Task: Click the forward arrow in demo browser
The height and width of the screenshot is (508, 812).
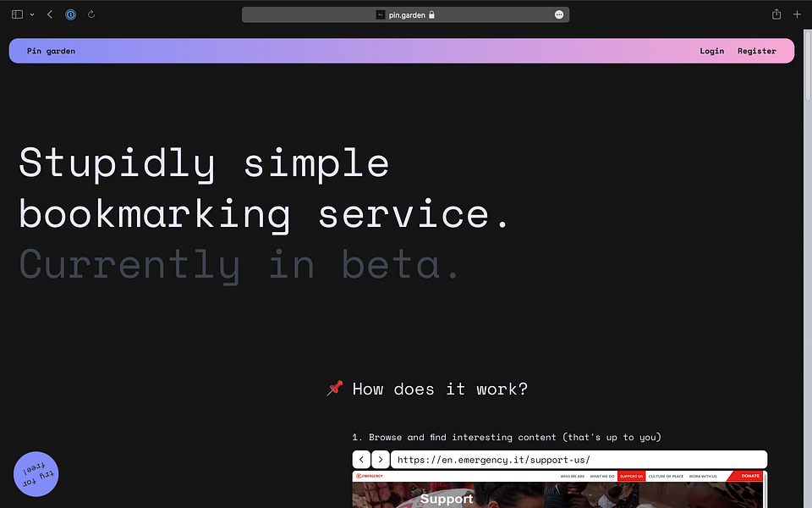Action: 381,459
